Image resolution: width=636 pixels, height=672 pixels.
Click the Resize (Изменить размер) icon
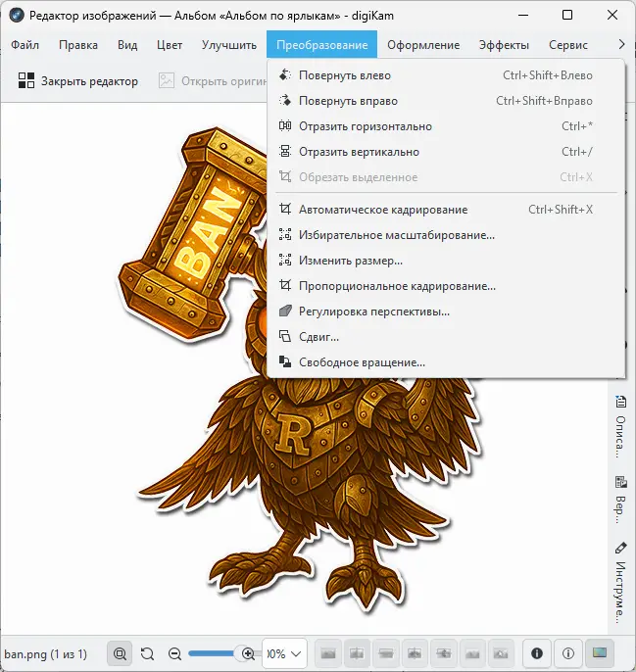click(x=285, y=261)
